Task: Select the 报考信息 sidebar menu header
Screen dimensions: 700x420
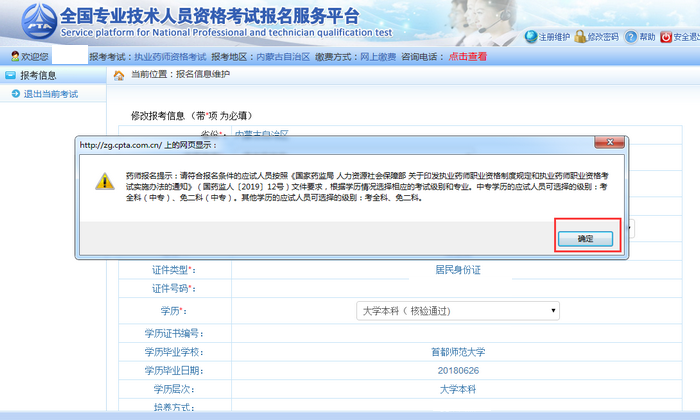Action: [x=40, y=75]
